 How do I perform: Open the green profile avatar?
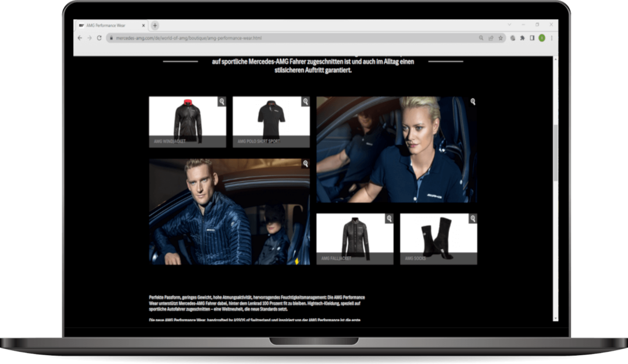542,38
